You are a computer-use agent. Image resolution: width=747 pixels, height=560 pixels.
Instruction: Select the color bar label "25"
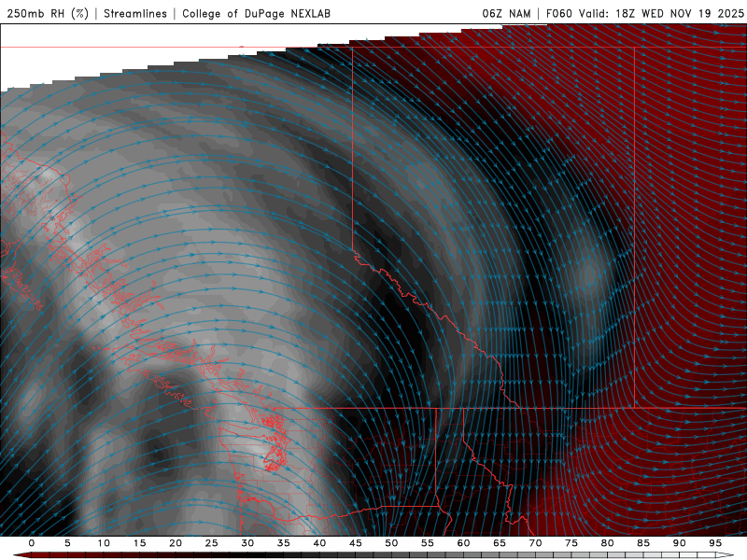211,543
